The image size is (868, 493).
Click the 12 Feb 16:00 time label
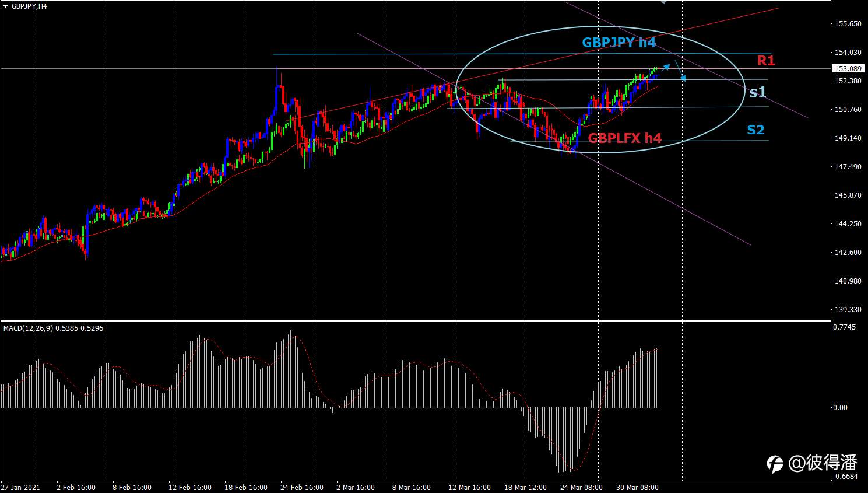click(x=189, y=488)
